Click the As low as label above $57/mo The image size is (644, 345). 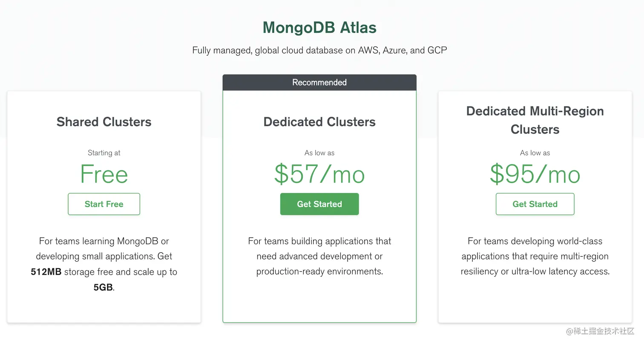click(319, 153)
